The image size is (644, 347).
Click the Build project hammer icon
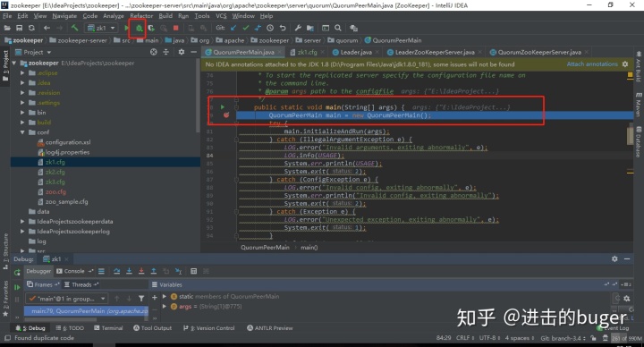tap(74, 28)
